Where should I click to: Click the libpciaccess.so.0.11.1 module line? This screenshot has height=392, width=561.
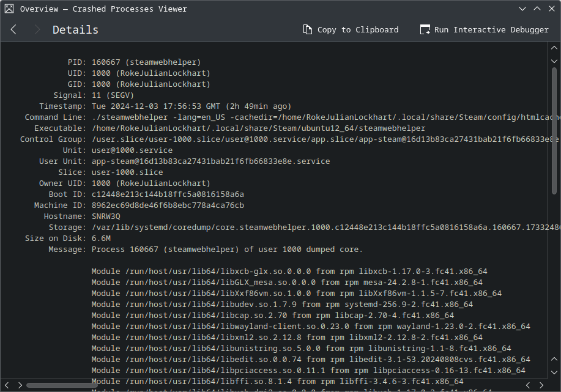tap(308, 371)
